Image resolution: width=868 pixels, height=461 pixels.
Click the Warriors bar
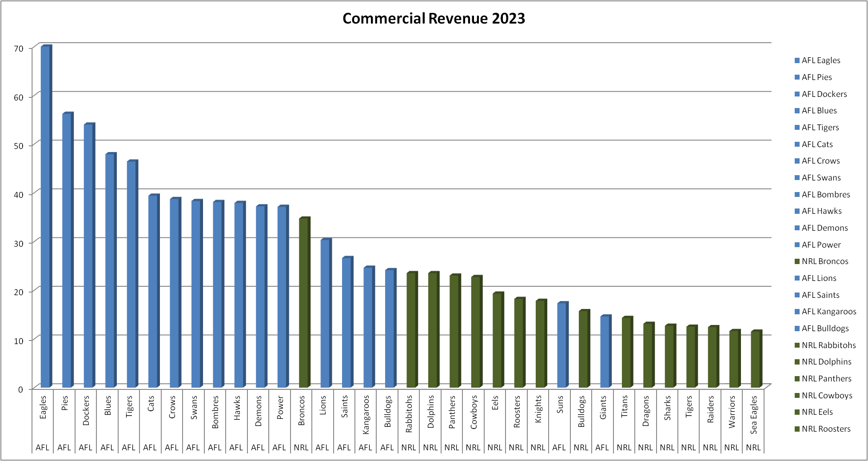pyautogui.click(x=735, y=358)
